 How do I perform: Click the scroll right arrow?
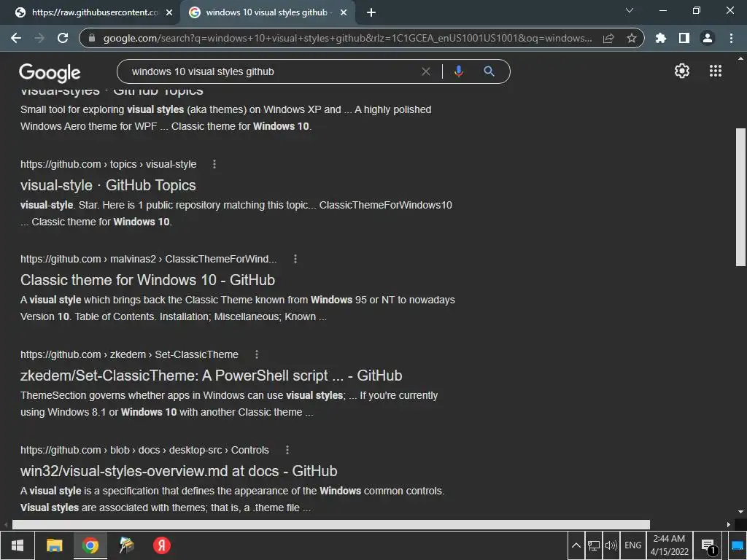729,524
